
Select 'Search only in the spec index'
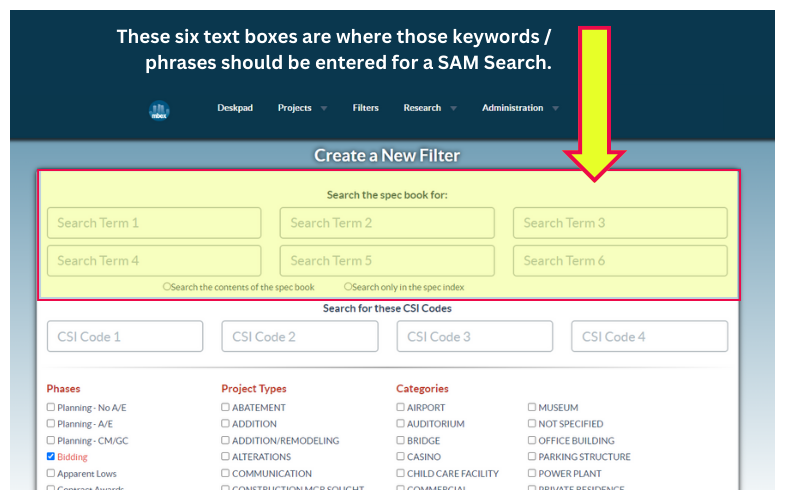point(348,287)
